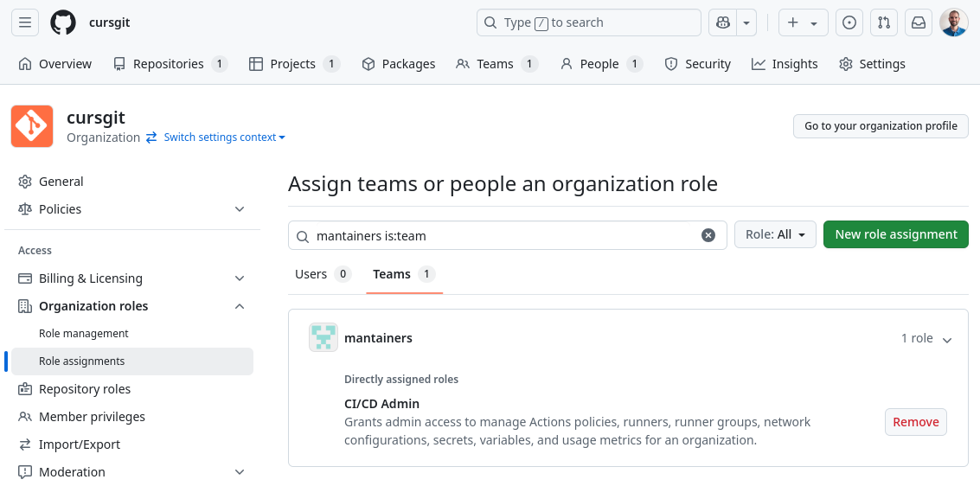Click the mantainers team avatar
Screen dimensions: 980x486
tap(323, 338)
